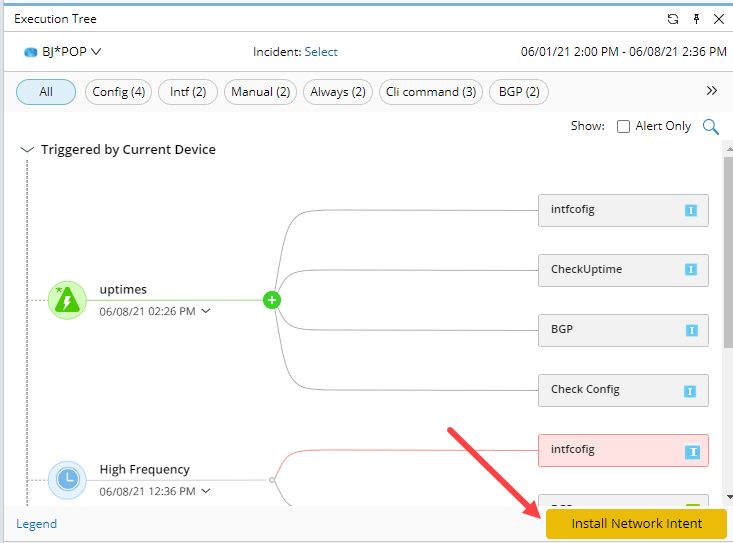733x543 pixels.
Task: Click the Incident Select link
Action: tap(321, 52)
